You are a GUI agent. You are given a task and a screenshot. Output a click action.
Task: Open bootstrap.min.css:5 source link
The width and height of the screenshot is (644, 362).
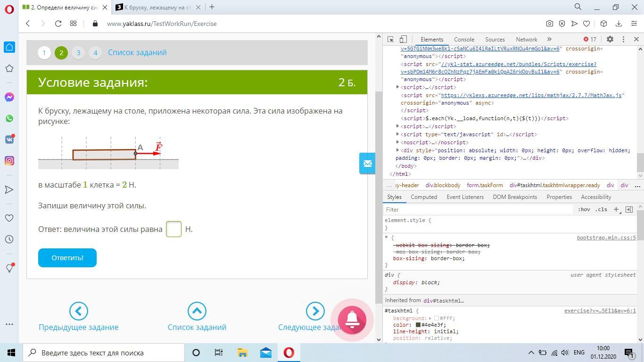pos(606,238)
